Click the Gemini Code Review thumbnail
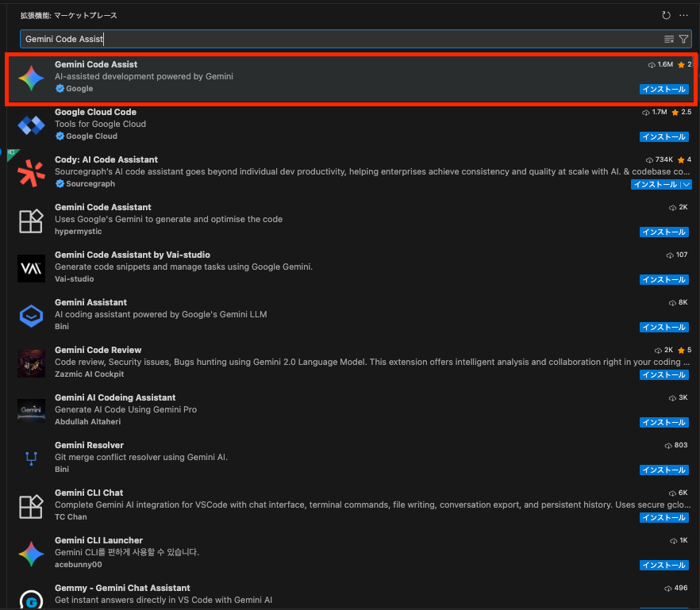The width and height of the screenshot is (700, 610). pyautogui.click(x=31, y=363)
